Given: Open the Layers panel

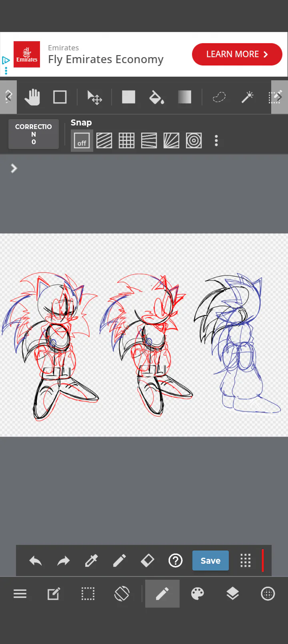Looking at the screenshot, I should click(232, 594).
